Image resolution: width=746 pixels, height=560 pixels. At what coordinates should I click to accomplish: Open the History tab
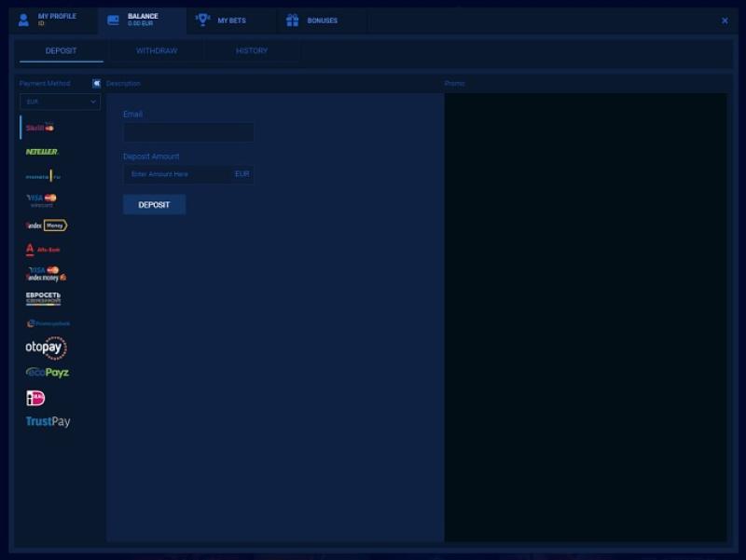click(252, 51)
